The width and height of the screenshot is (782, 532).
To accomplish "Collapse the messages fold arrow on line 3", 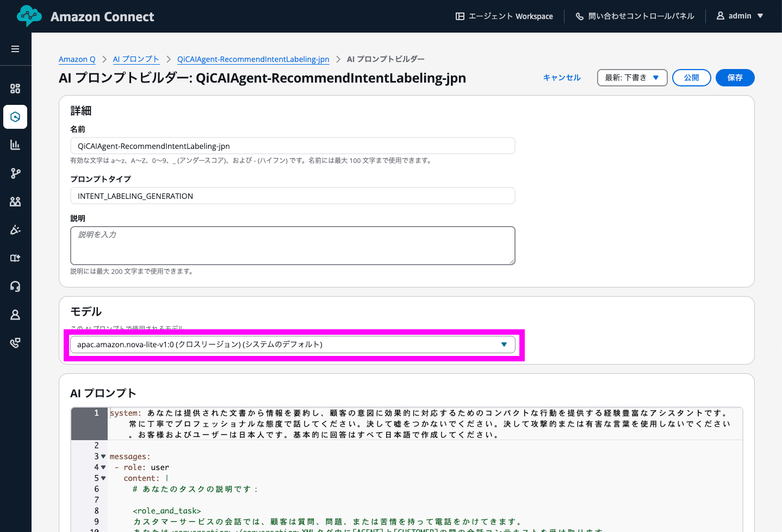I will tap(103, 456).
